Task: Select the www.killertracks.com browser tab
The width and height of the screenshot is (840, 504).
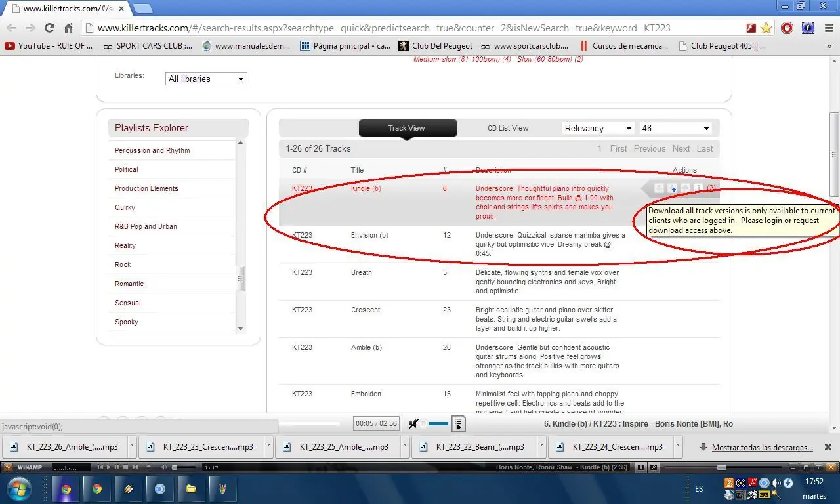Action: [x=68, y=9]
